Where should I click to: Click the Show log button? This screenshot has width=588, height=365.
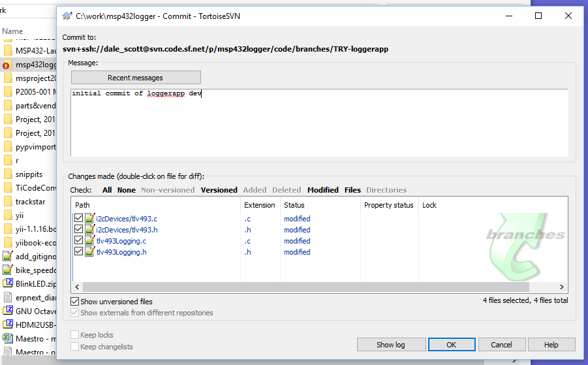tap(391, 345)
